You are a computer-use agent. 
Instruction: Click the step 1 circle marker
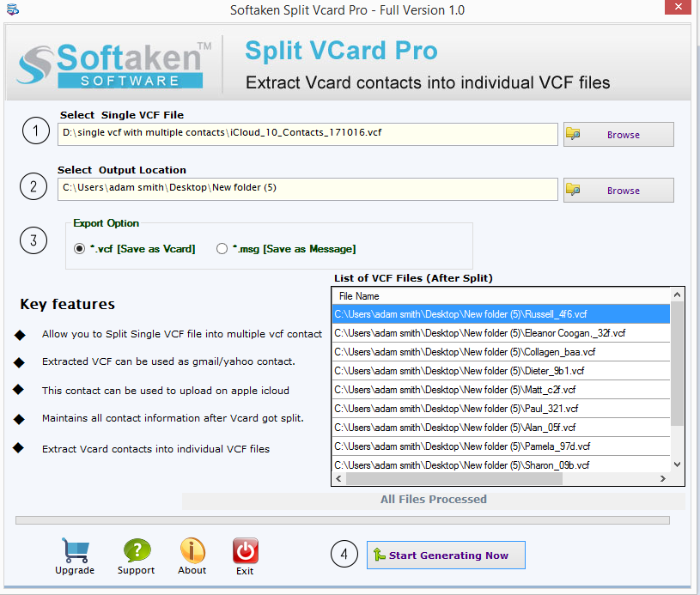coord(34,131)
